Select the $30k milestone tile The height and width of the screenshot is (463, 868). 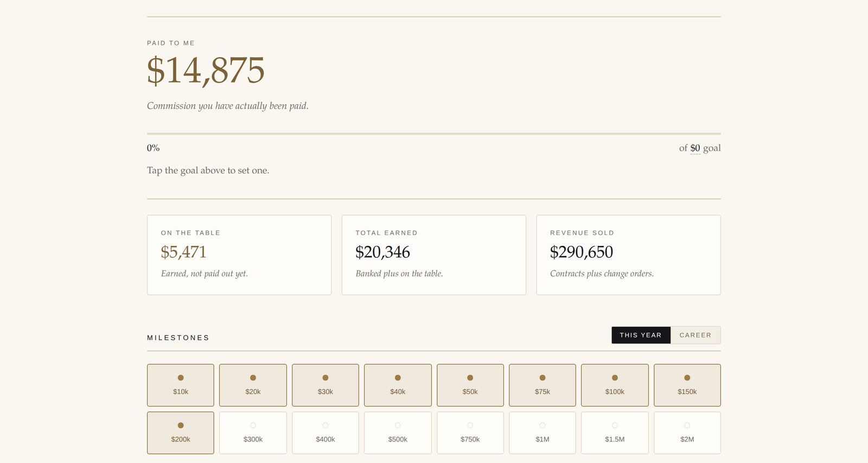tap(325, 385)
